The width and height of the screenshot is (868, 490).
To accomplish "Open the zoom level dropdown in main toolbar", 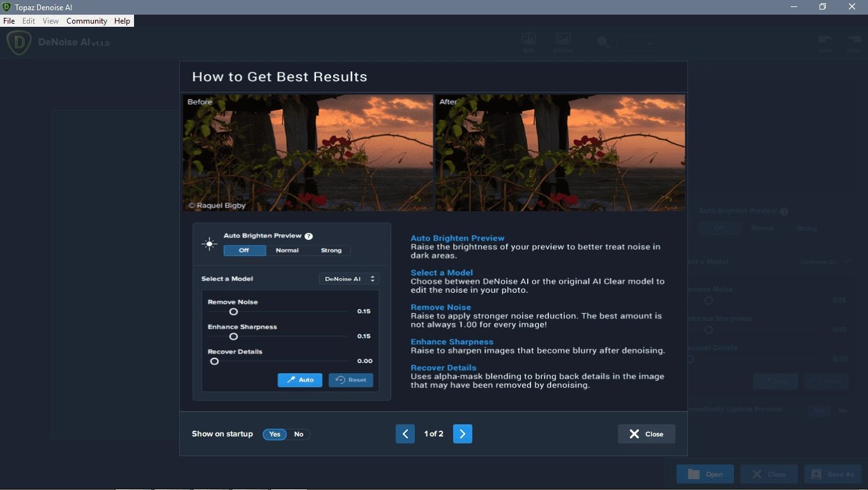I will (637, 43).
